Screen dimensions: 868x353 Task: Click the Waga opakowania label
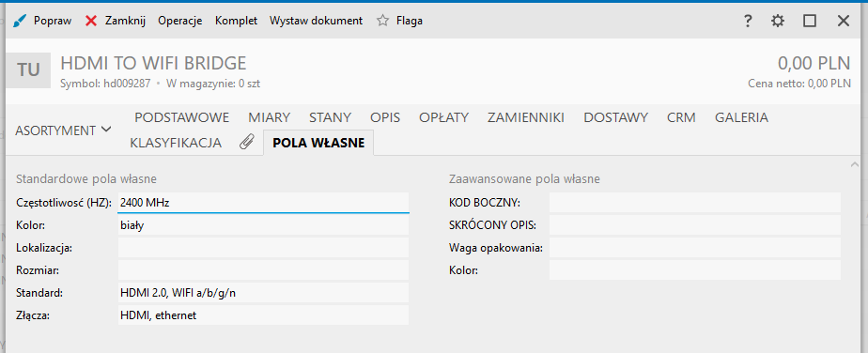496,248
